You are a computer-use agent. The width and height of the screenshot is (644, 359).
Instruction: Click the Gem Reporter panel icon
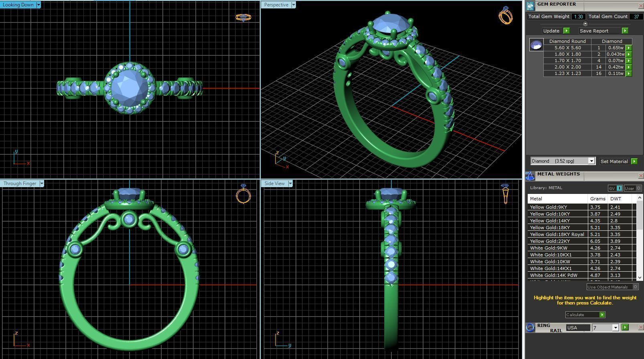click(530, 6)
